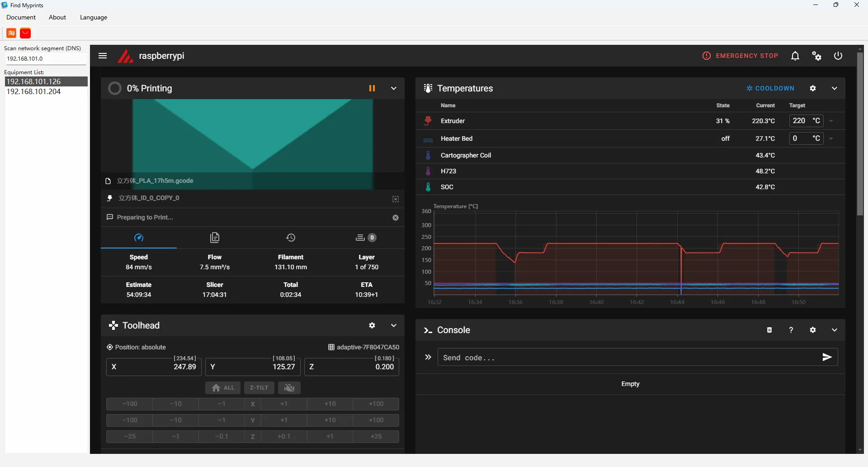The image size is (868, 467).
Task: Switch to the print history tab
Action: tap(291, 238)
